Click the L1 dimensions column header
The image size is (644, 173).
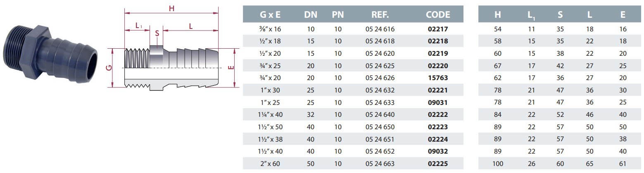point(531,15)
